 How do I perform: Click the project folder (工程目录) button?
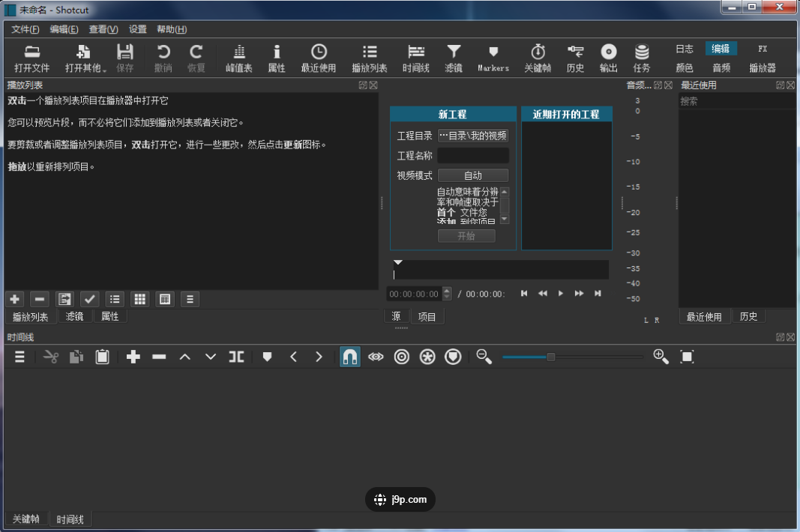click(473, 136)
